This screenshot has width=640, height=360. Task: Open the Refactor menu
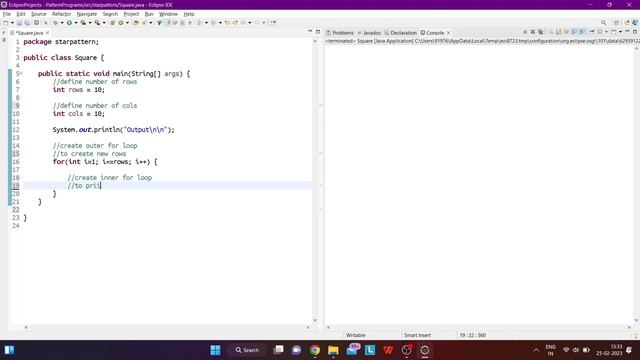[x=61, y=14]
